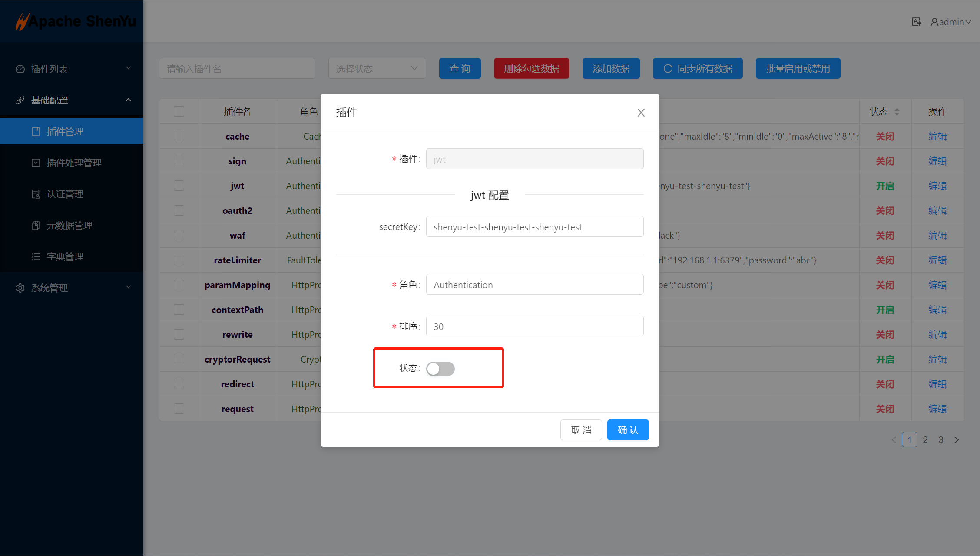Open the select status dropdown
This screenshot has height=556, width=980.
pyautogui.click(x=377, y=69)
